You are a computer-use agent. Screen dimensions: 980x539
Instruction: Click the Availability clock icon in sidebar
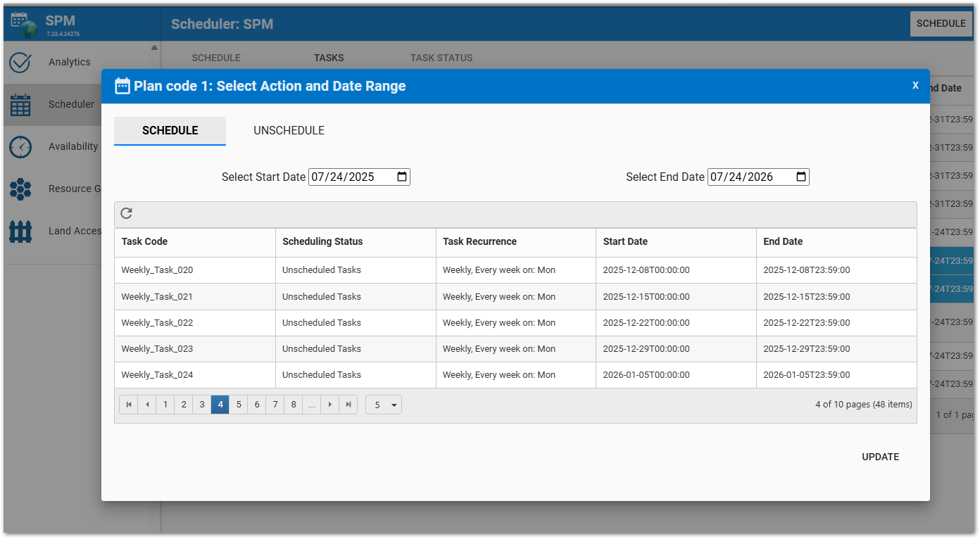pyautogui.click(x=20, y=147)
